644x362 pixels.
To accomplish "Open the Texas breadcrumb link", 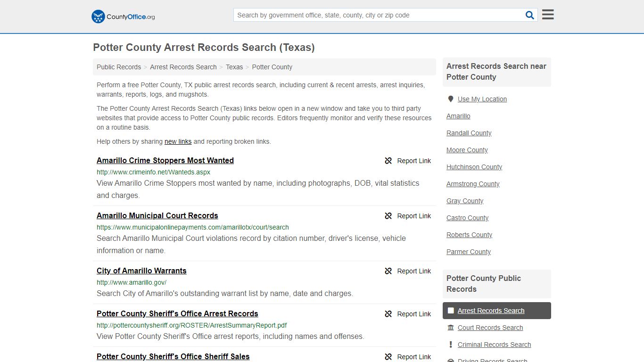I will coord(234,67).
